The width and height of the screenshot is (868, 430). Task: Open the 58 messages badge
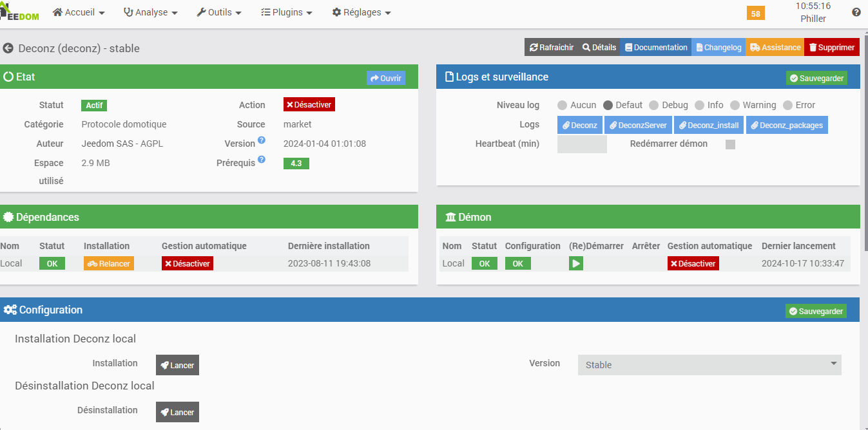tap(756, 13)
